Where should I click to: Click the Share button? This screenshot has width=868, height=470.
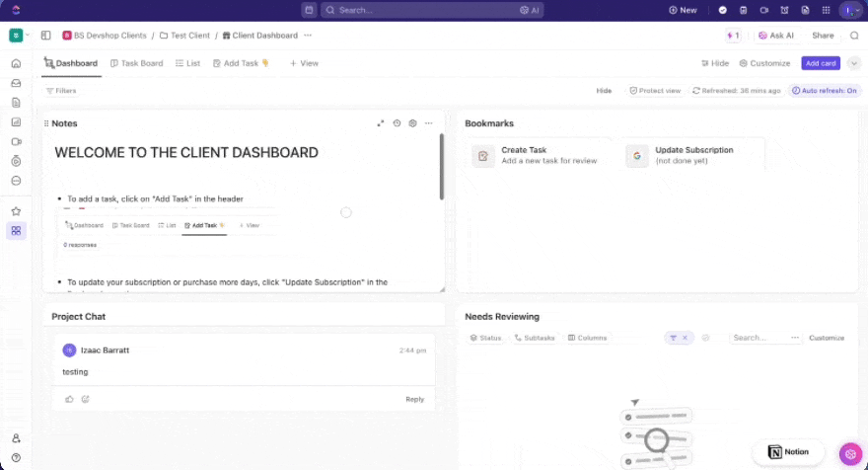click(x=823, y=36)
